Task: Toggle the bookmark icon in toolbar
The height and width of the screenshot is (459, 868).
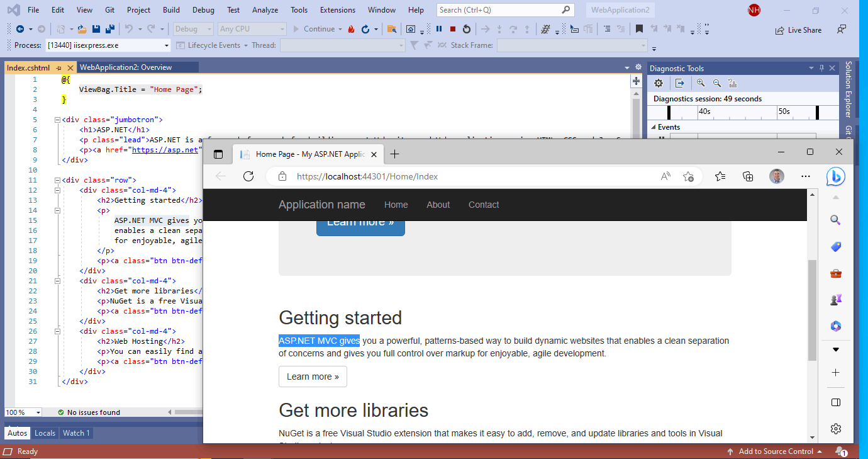Action: click(639, 29)
